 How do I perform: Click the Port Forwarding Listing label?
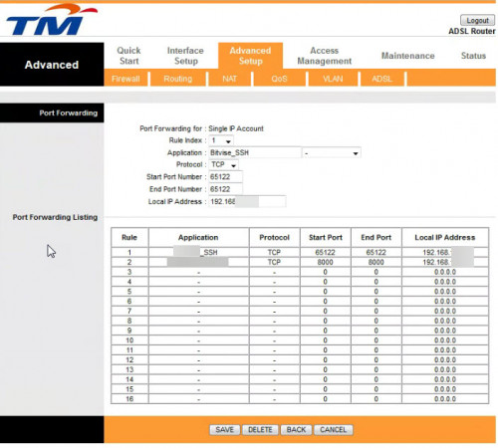[55, 217]
